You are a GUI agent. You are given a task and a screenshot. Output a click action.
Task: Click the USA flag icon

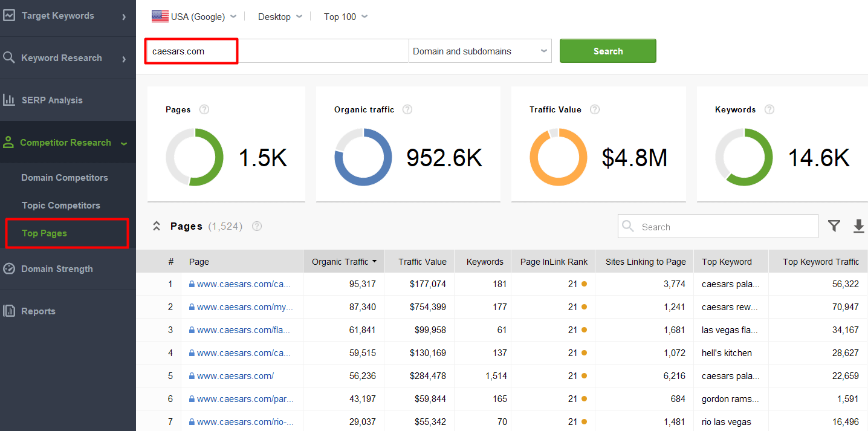point(160,16)
